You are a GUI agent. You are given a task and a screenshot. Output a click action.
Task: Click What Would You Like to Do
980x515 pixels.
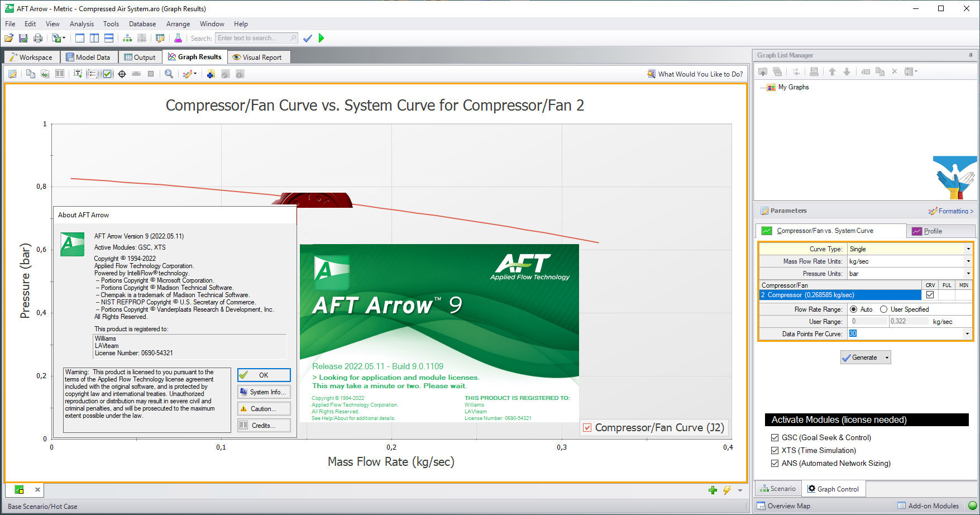695,74
